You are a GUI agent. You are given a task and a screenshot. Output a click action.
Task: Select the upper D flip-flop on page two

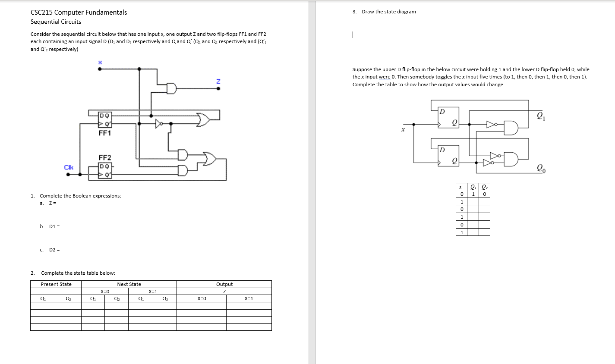click(448, 117)
